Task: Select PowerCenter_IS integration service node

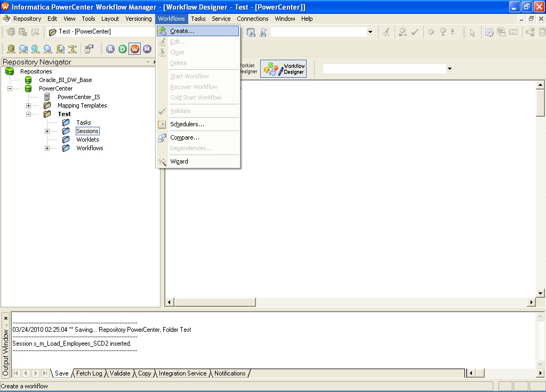Action: [x=79, y=97]
